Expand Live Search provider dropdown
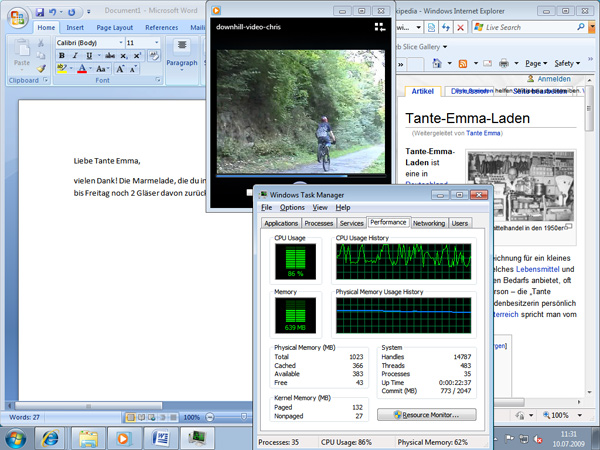 point(592,27)
